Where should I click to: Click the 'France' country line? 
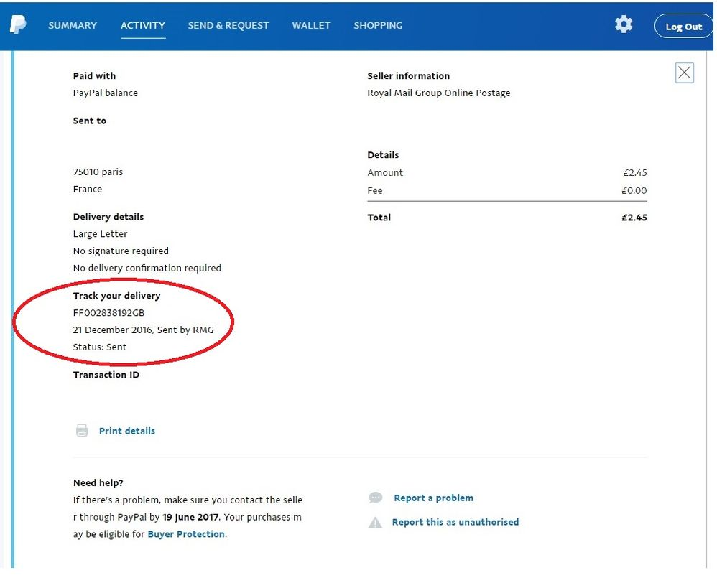[x=88, y=189]
